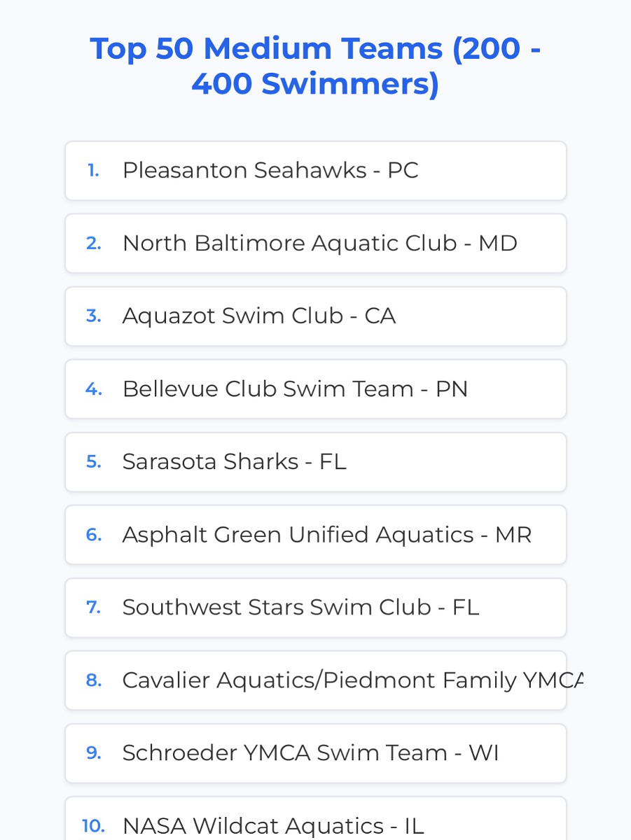Open Bellevue Club Swim Team - PN
631x840 pixels.
click(295, 389)
